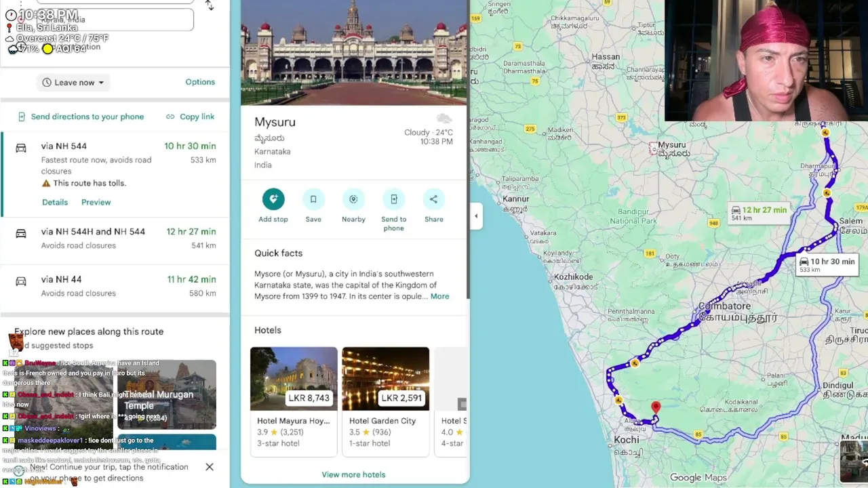The height and width of the screenshot is (488, 868).
Task: Click the Mysuru title in the info panel
Action: click(x=275, y=122)
